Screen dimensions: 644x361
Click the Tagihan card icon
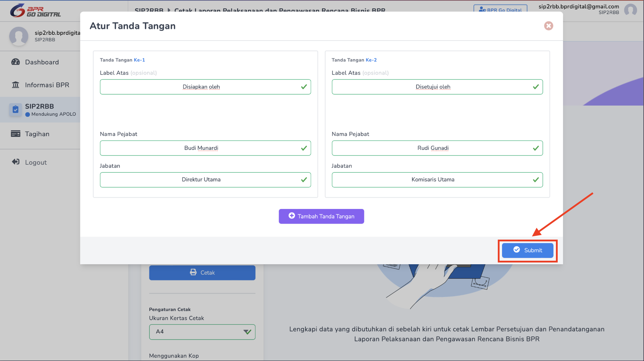click(x=16, y=134)
